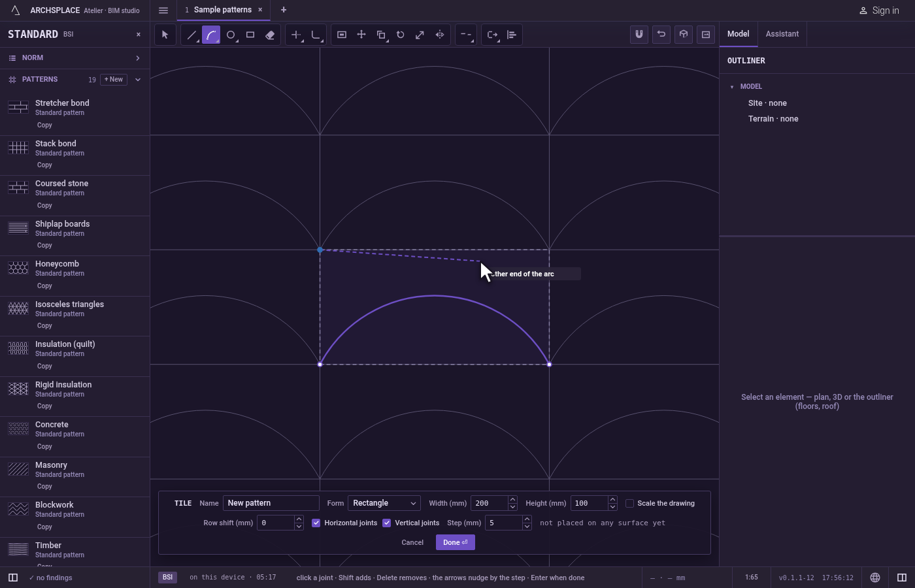
Task: Add a new document tab
Action: (284, 10)
